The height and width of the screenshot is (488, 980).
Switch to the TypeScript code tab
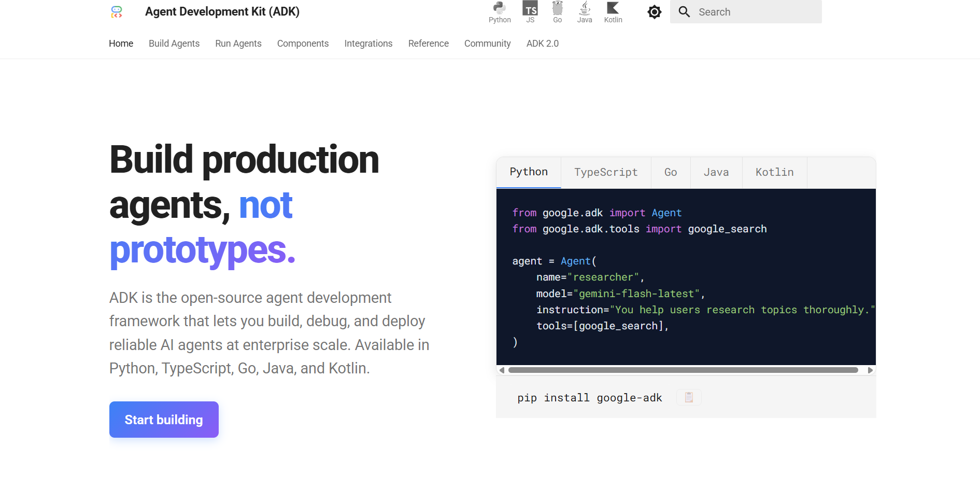(x=606, y=172)
